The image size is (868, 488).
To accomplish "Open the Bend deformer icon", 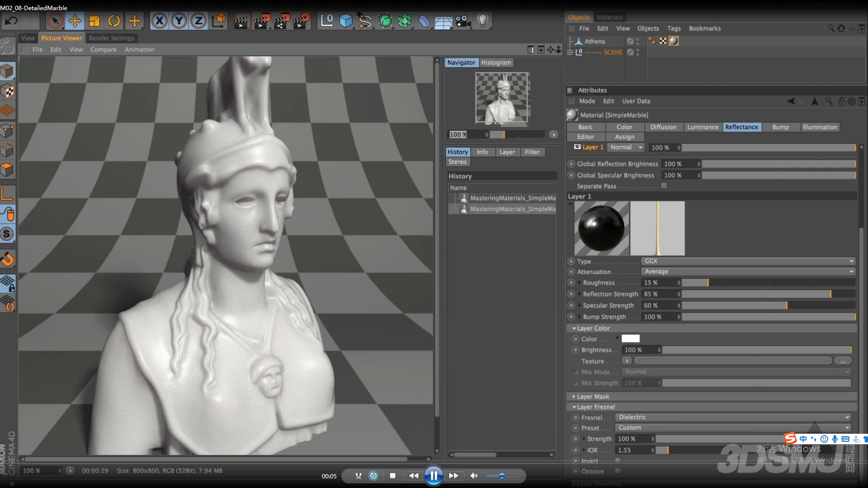I will [x=424, y=21].
